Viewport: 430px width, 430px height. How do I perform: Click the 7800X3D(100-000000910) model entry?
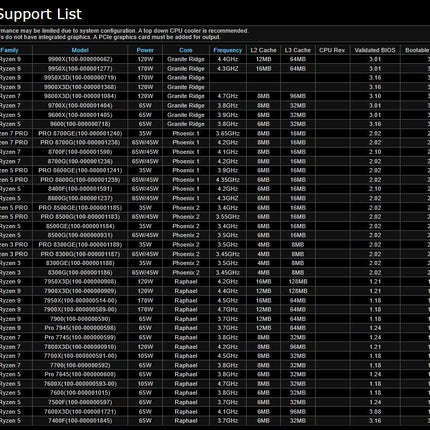(x=80, y=347)
